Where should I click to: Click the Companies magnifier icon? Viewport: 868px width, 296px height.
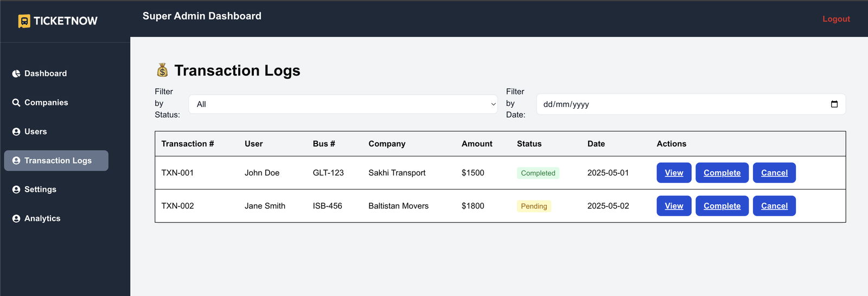tap(16, 103)
